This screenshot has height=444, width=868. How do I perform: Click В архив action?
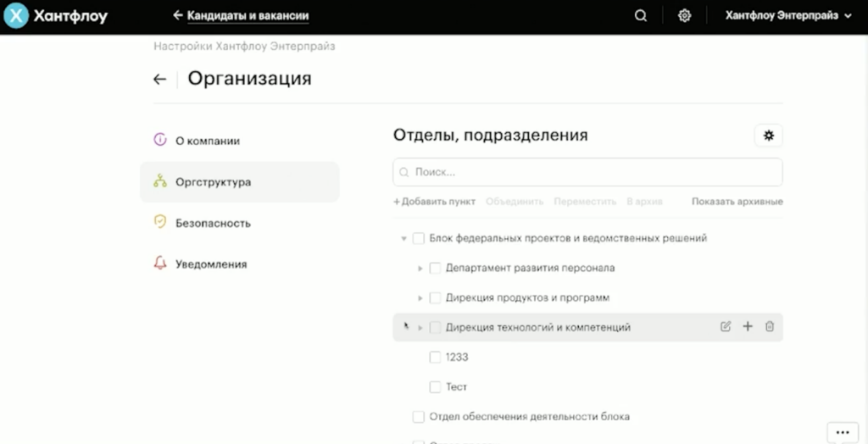[x=644, y=202]
